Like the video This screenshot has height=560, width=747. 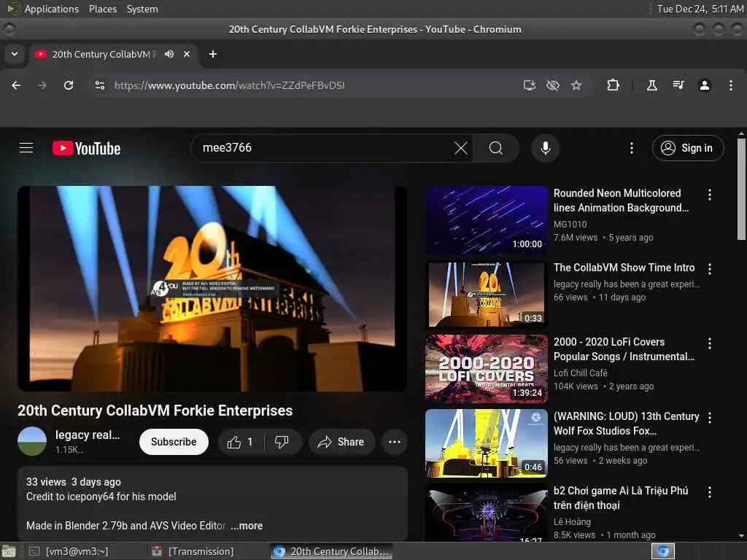(241, 442)
